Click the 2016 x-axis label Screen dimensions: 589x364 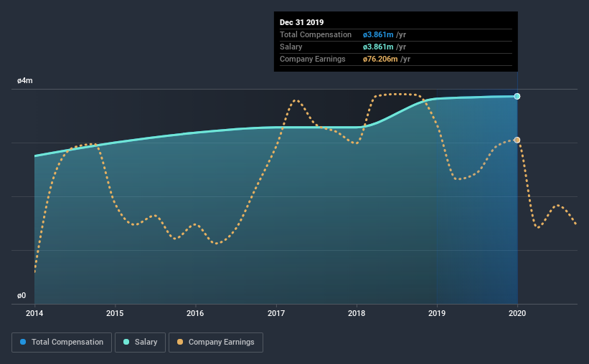click(x=195, y=313)
